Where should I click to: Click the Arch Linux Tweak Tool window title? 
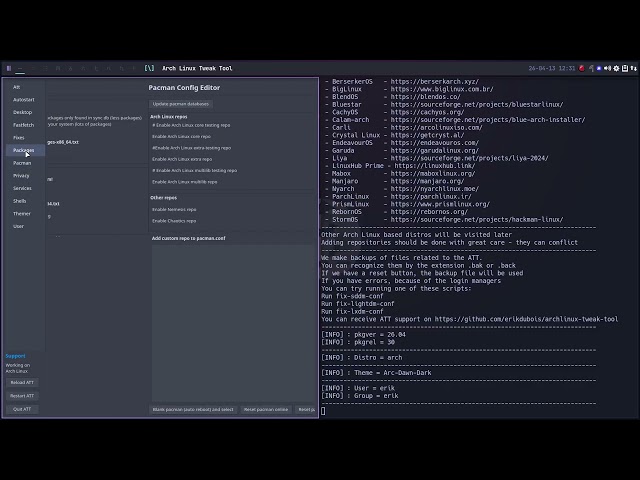point(197,68)
